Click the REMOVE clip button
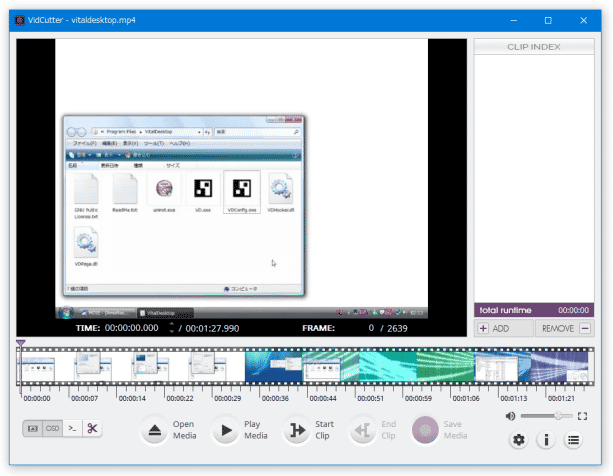 pos(565,328)
